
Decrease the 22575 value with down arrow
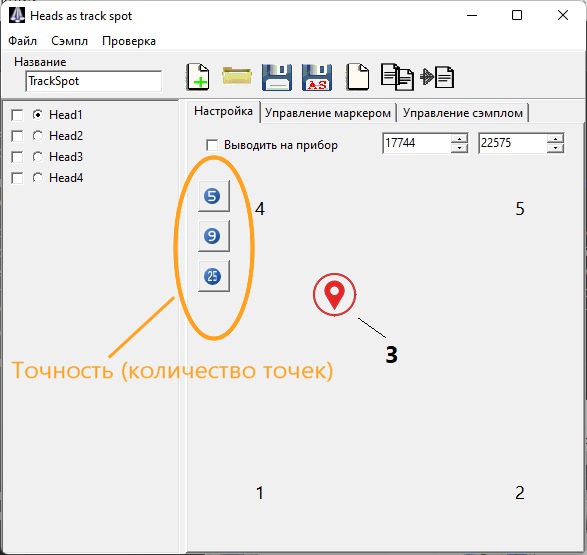point(555,148)
